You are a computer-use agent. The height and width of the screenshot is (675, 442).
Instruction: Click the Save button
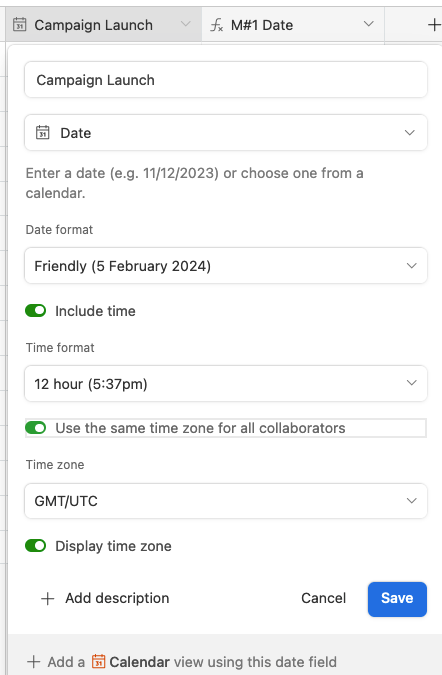[397, 599]
